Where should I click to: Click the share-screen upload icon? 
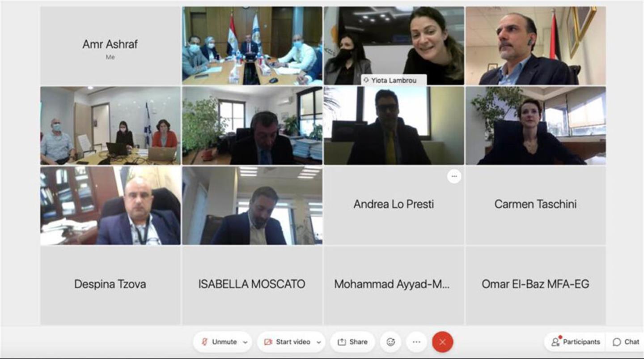pyautogui.click(x=342, y=342)
